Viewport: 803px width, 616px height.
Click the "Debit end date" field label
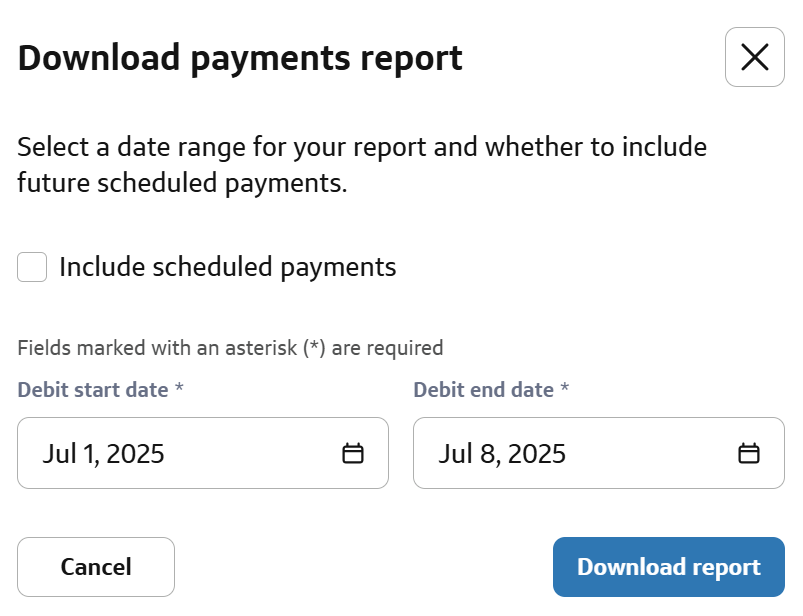[x=484, y=390]
